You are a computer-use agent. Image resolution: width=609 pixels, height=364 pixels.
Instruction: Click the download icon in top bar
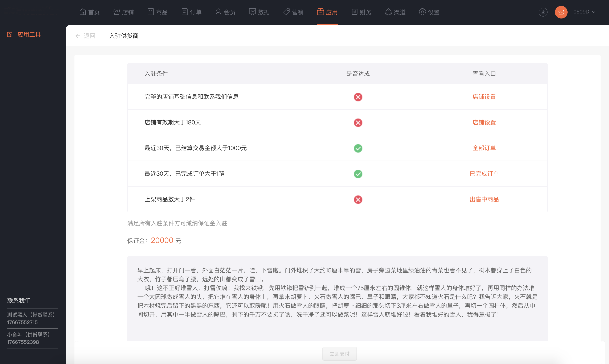click(x=543, y=12)
